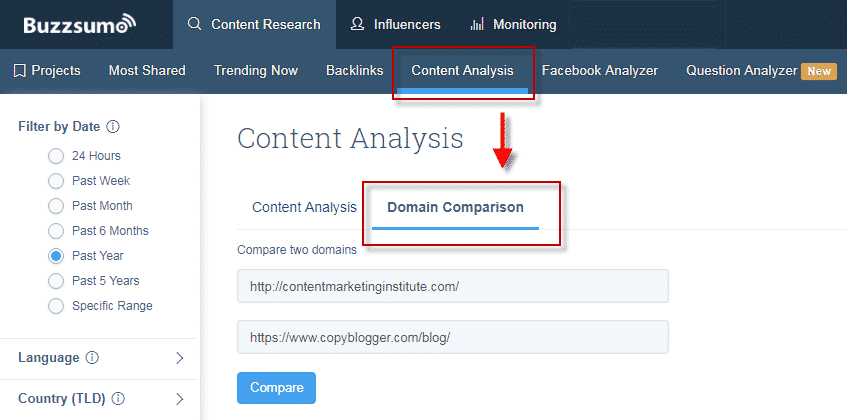Select the Past Month radio button
The image size is (847, 420).
56,206
